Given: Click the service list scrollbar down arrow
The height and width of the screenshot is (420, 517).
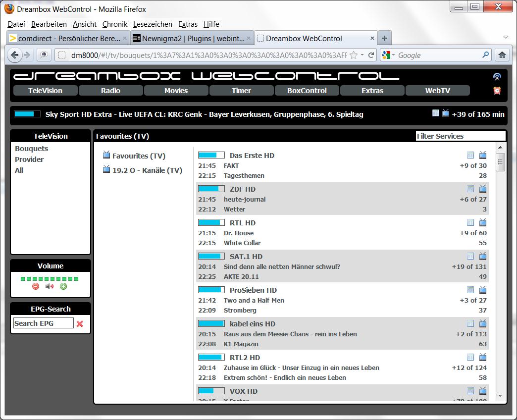Looking at the screenshot, I should [x=500, y=396].
